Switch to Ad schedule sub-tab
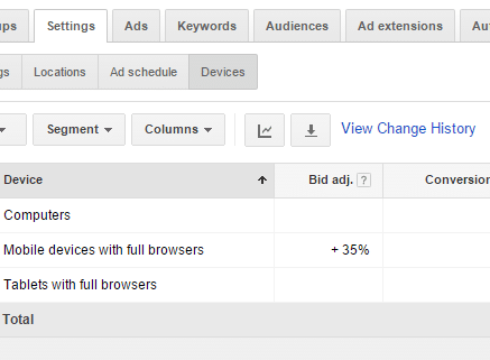This screenshot has height=360, width=490. click(143, 72)
